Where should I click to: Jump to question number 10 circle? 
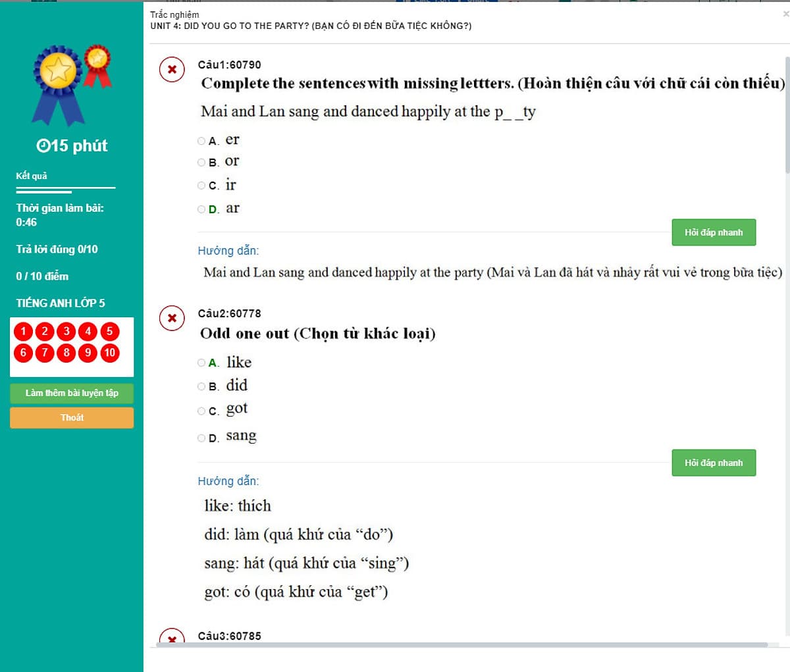110,353
